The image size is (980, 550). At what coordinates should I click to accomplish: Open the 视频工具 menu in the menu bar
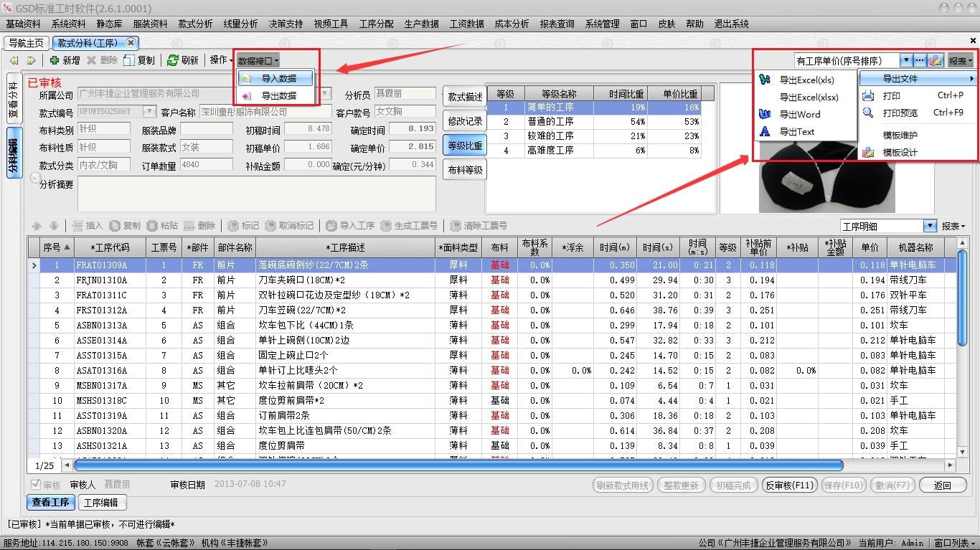[331, 24]
